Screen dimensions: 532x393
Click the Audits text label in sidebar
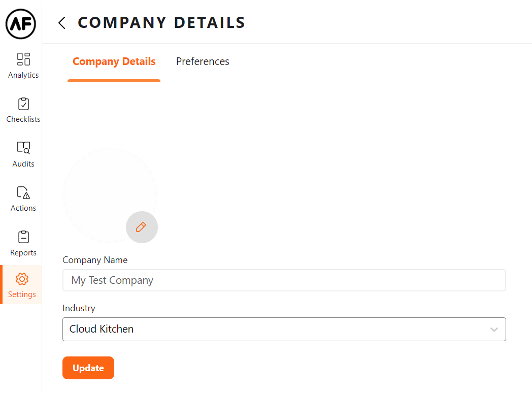pos(23,164)
